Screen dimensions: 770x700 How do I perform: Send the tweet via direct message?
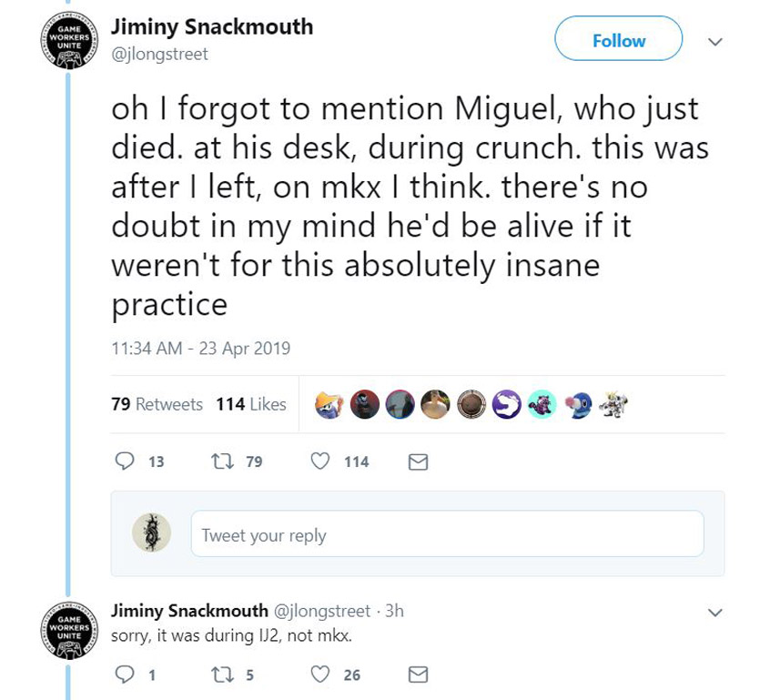[418, 462]
